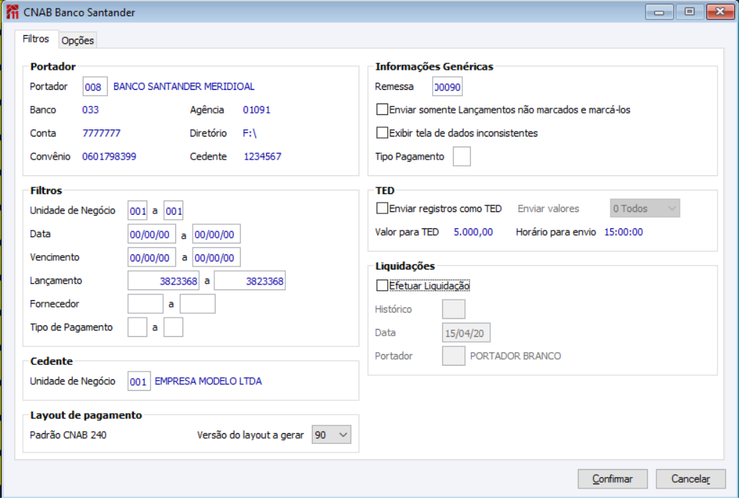Screen dimensions: 739x500
Task: Toggle 'Exibir tela de dados inconsistentes' checkbox
Action: pyautogui.click(x=382, y=133)
